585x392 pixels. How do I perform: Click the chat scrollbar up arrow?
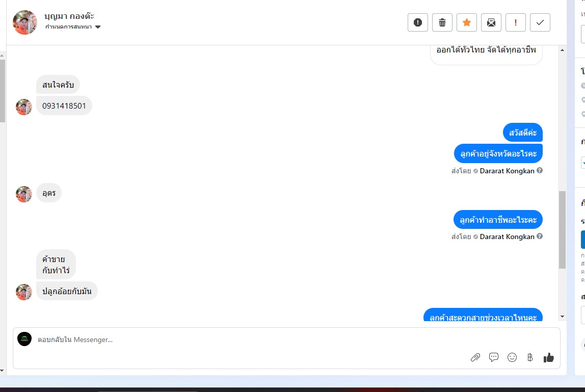click(562, 50)
